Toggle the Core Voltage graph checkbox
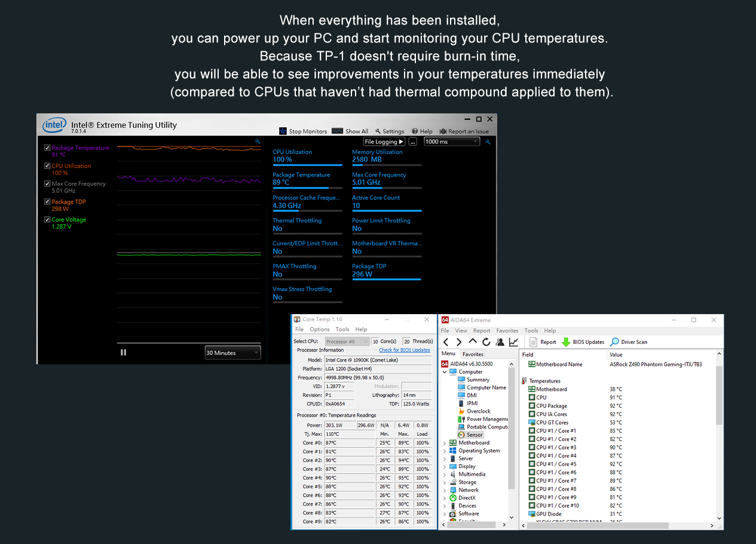The height and width of the screenshot is (544, 756). 47,220
